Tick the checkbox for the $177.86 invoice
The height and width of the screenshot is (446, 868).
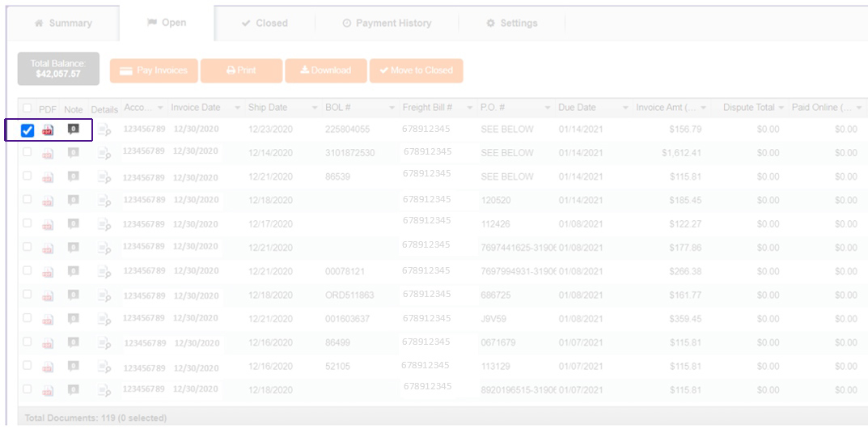click(x=28, y=247)
